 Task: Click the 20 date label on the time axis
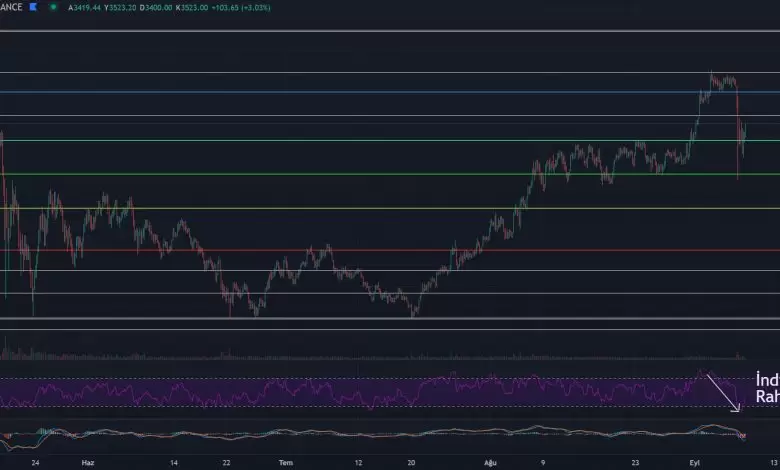click(x=411, y=463)
